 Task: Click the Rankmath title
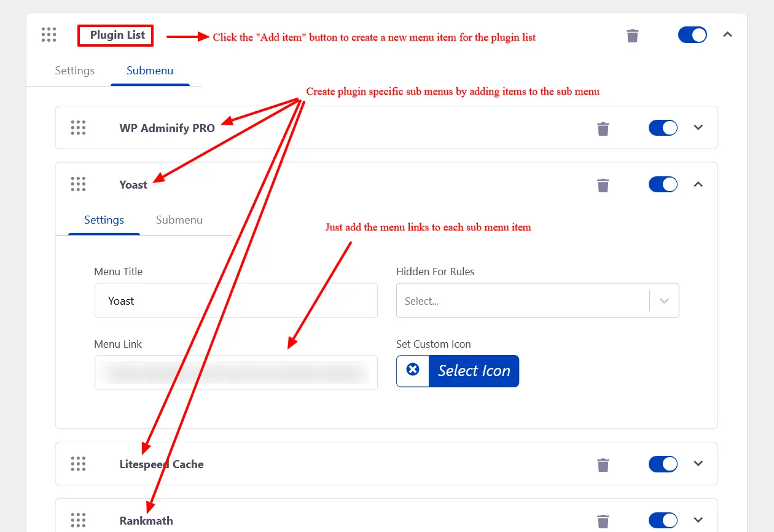click(146, 521)
